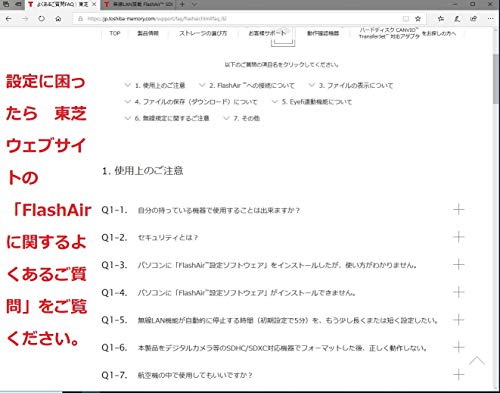500x393 pixels.
Task: Maximize the browser window
Action: point(473,4)
